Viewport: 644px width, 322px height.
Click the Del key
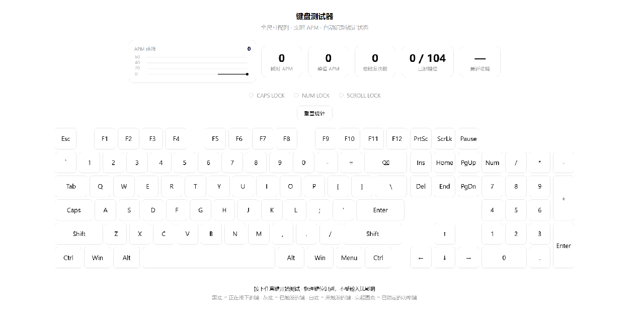(421, 186)
